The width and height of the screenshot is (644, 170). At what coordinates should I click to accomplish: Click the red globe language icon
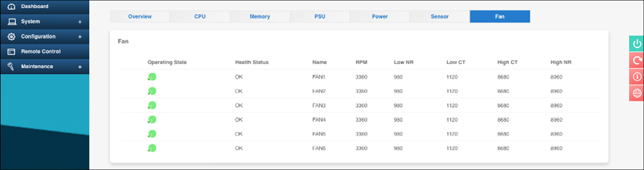(636, 93)
